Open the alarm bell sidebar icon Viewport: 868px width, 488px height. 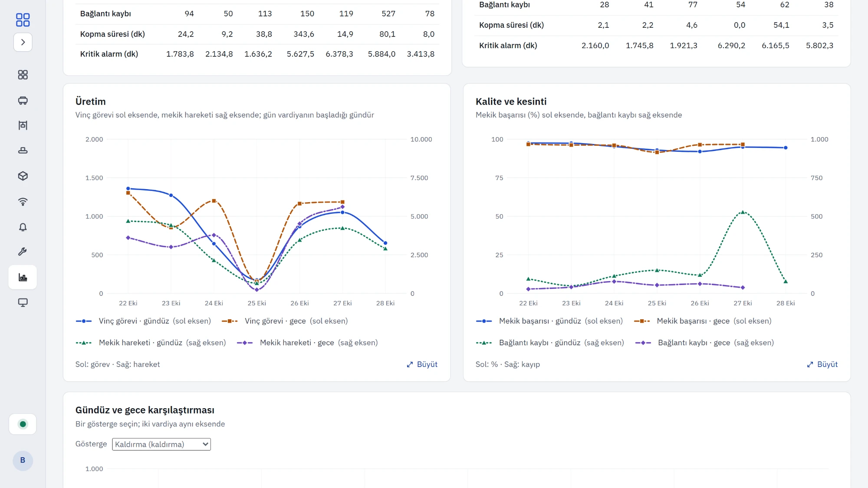tap(23, 227)
